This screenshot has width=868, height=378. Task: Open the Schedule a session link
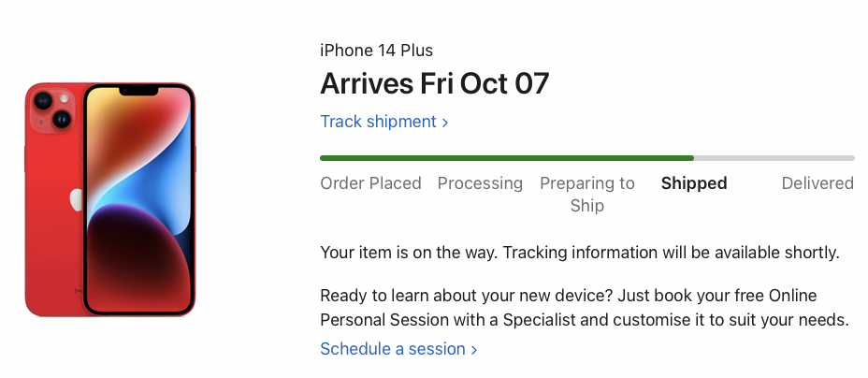tap(393, 349)
